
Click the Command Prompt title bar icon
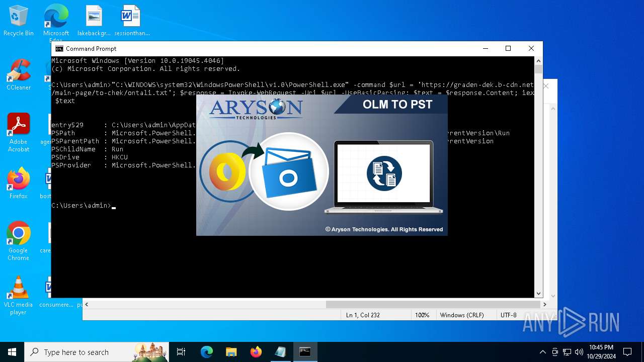point(59,49)
